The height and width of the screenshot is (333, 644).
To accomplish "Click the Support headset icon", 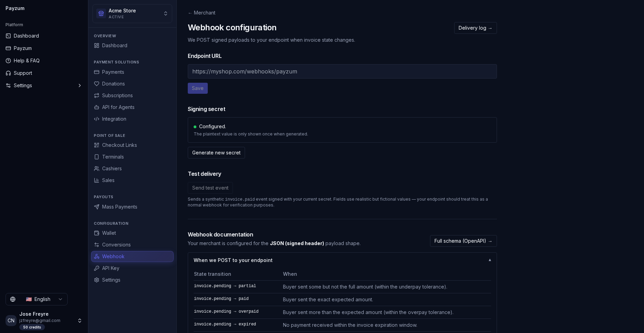I will [x=8, y=73].
